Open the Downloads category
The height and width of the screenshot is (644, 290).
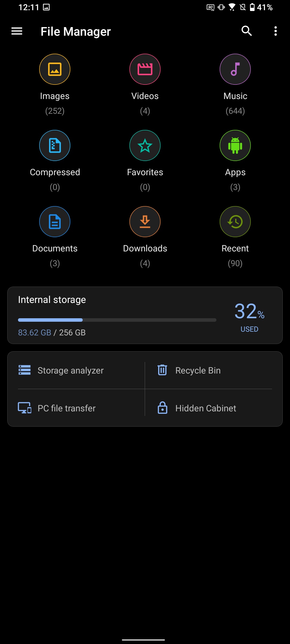145,222
